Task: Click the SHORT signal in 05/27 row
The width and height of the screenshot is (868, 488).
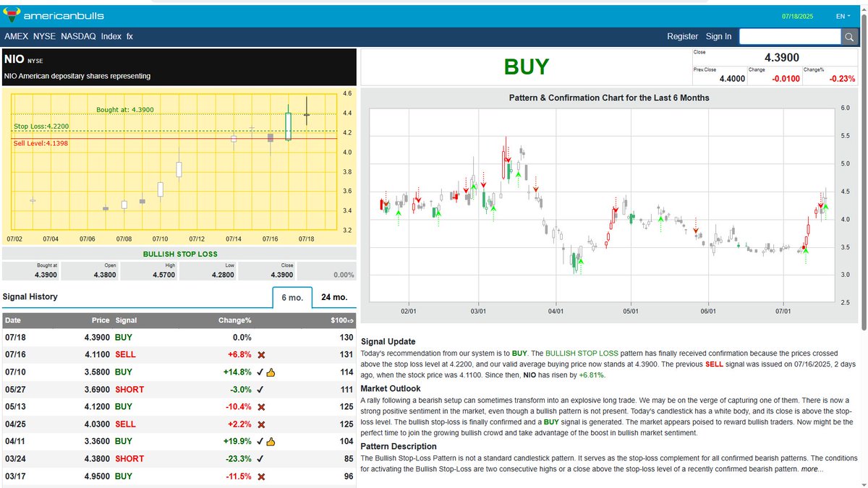Action: (x=129, y=390)
